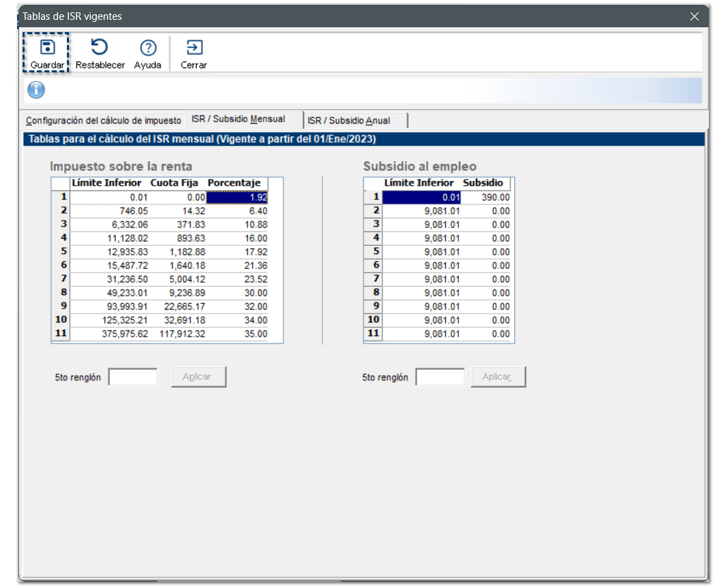Click Aplicar button under Impuesto sobre la renta
The height and width of the screenshot is (588, 715).
click(197, 377)
